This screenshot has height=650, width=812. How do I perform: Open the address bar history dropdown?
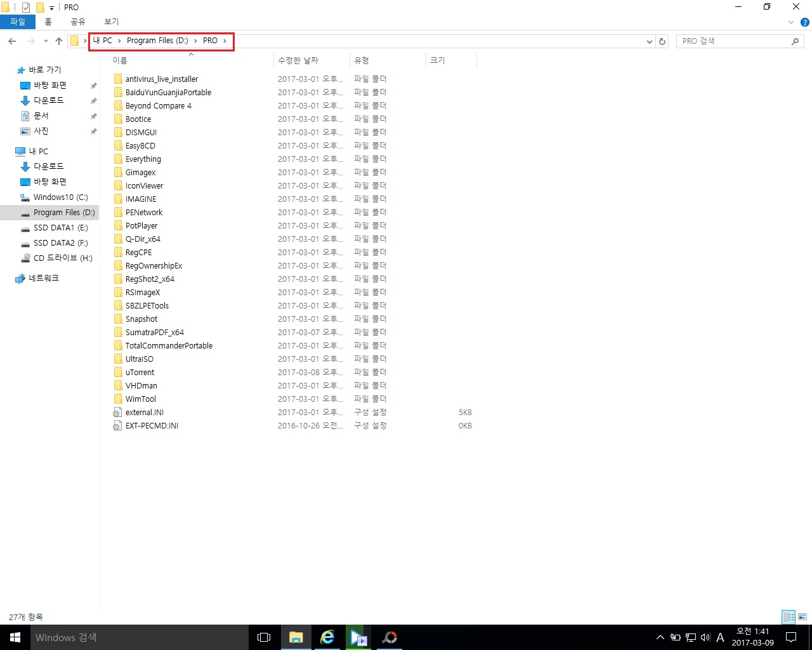click(650, 41)
